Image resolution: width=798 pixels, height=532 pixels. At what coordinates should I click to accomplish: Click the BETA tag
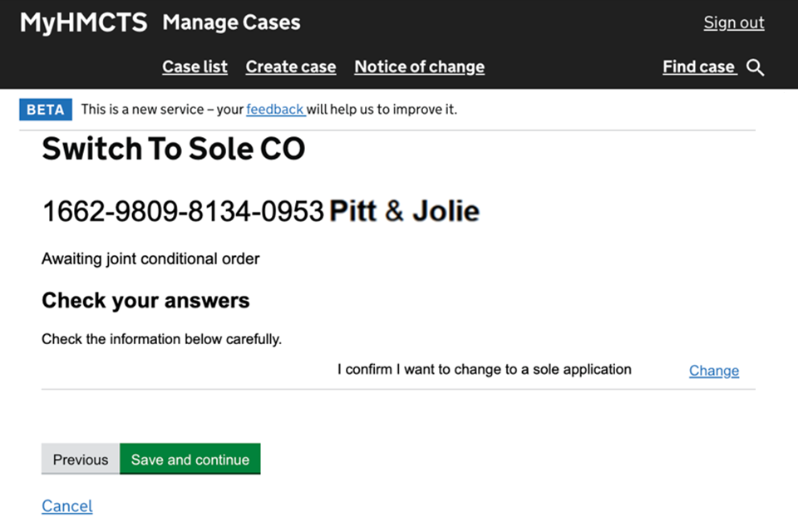click(x=46, y=110)
